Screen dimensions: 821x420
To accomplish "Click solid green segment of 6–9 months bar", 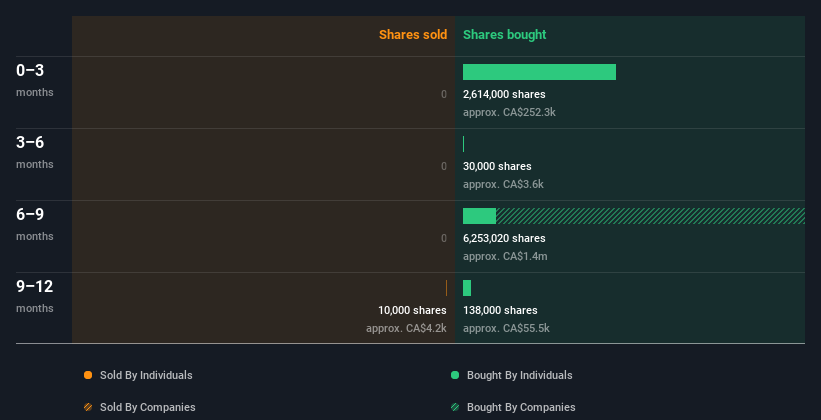I will (x=479, y=216).
